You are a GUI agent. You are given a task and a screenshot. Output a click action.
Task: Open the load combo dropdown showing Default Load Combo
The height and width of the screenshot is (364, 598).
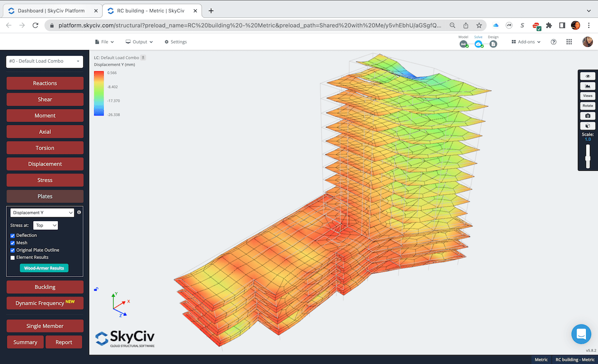tap(44, 61)
